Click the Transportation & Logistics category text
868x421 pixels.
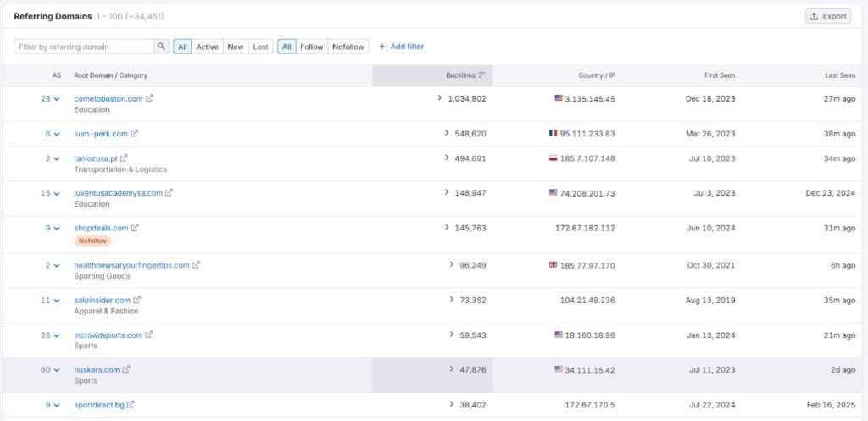tap(120, 169)
